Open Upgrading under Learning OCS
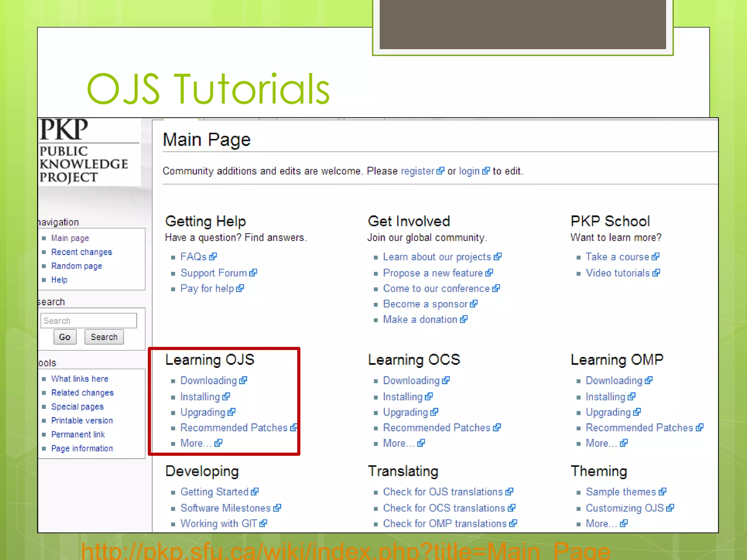The image size is (747, 560). (406, 412)
